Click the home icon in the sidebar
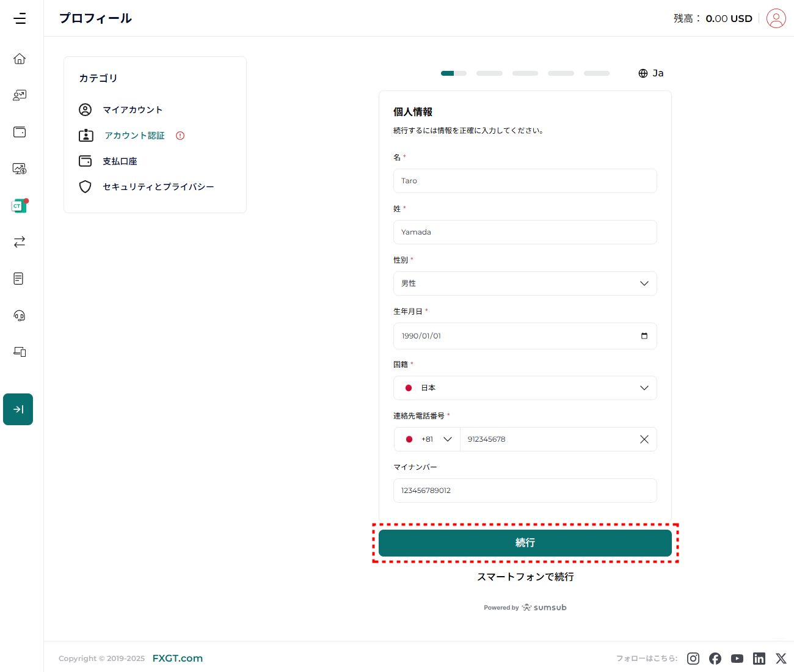The image size is (794, 672). point(20,59)
